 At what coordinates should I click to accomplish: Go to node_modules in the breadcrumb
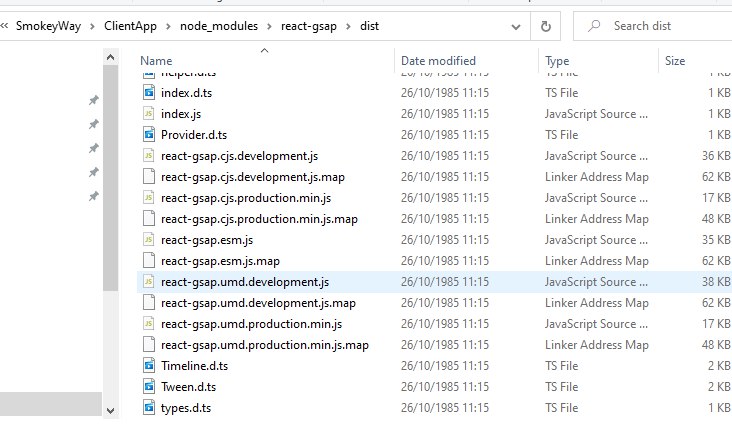[219, 26]
